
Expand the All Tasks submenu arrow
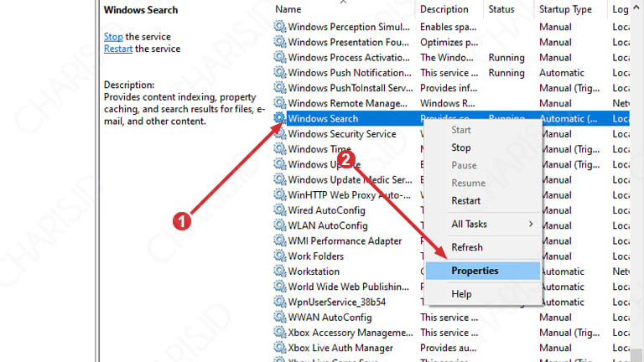pos(531,224)
